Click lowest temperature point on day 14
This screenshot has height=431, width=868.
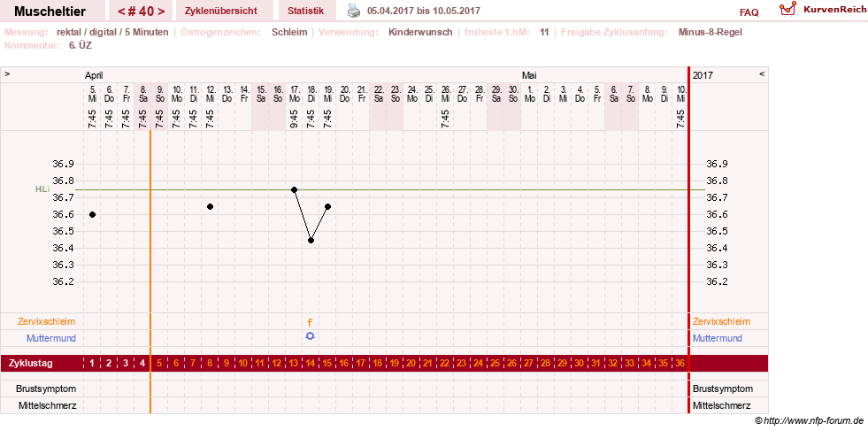click(x=311, y=241)
